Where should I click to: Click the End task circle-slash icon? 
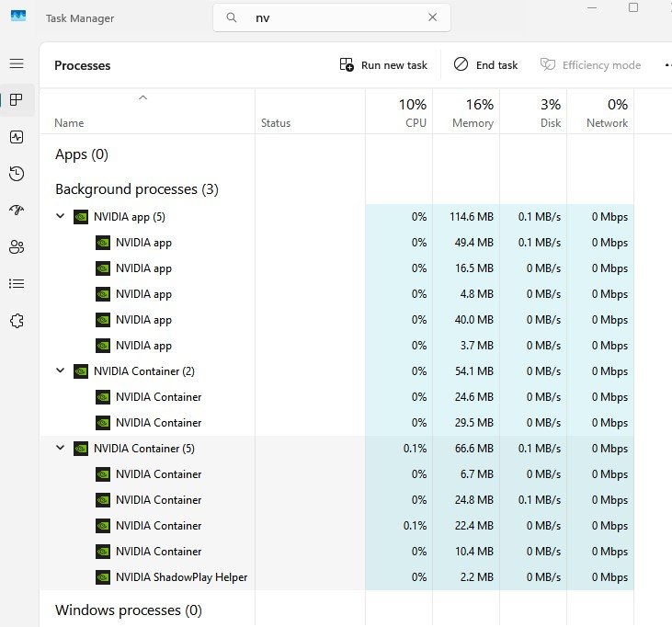461,64
